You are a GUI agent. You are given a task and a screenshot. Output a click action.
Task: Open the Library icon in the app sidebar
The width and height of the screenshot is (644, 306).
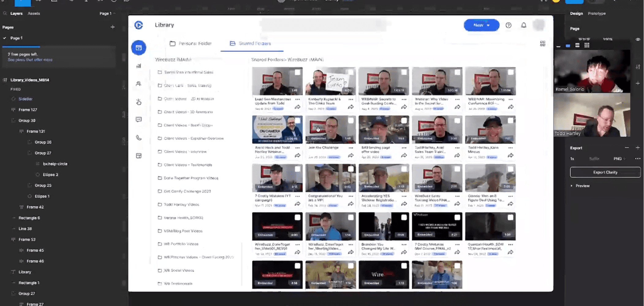139,48
